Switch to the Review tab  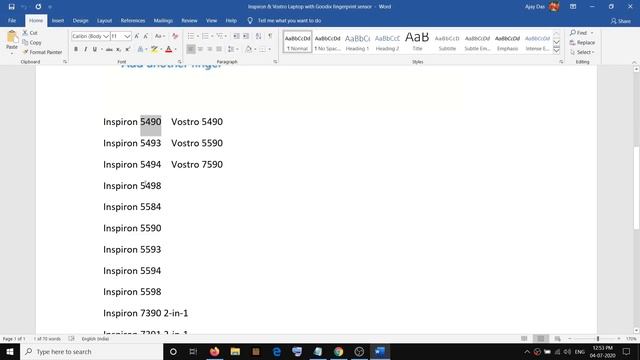[189, 20]
